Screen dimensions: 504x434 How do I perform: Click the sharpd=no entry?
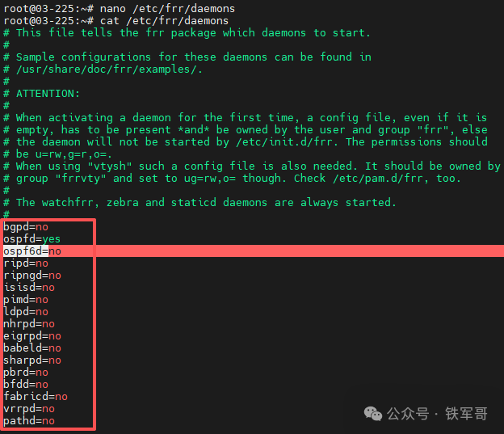click(x=32, y=360)
